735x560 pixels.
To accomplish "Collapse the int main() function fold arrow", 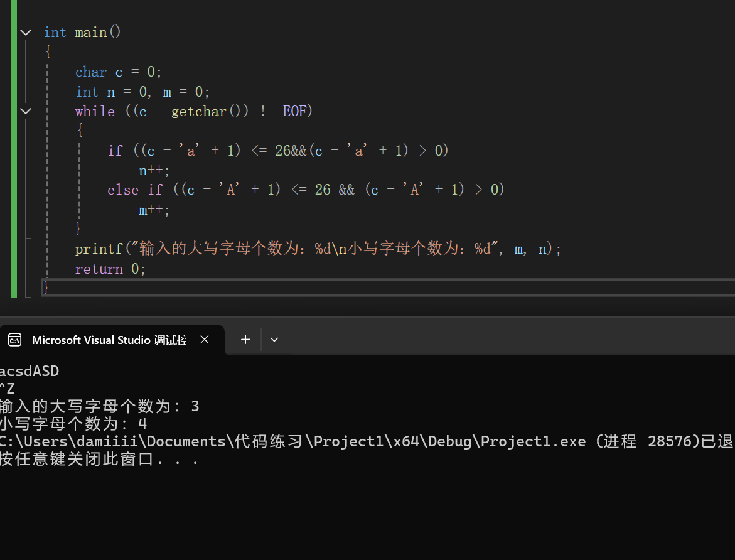I will coord(25,32).
